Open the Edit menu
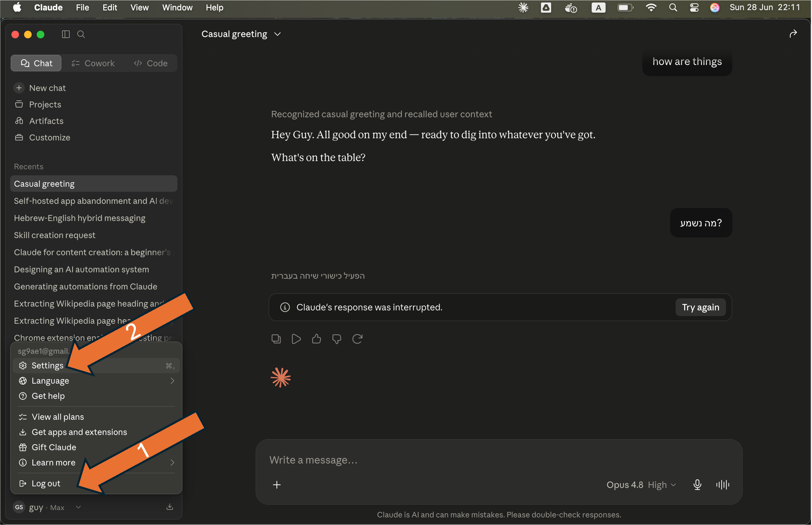This screenshot has width=812, height=525. pyautogui.click(x=110, y=8)
